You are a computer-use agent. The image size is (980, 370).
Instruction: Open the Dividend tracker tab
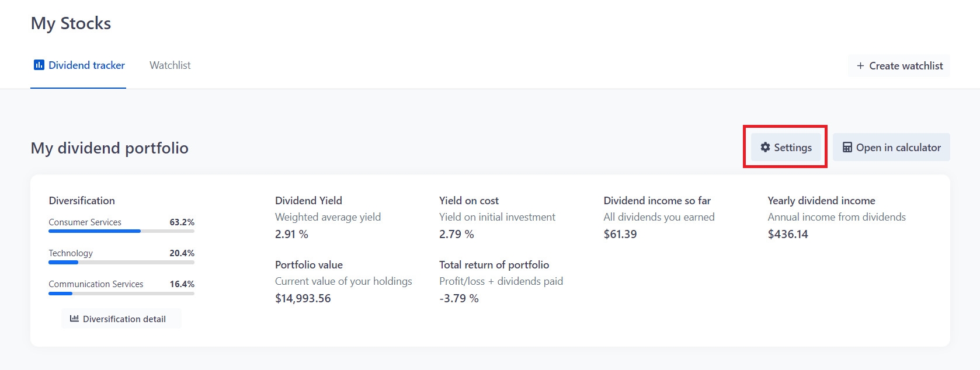coord(79,65)
